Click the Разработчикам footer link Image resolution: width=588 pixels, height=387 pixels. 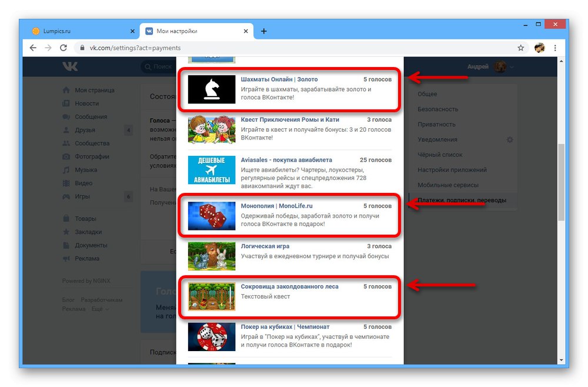pos(102,299)
